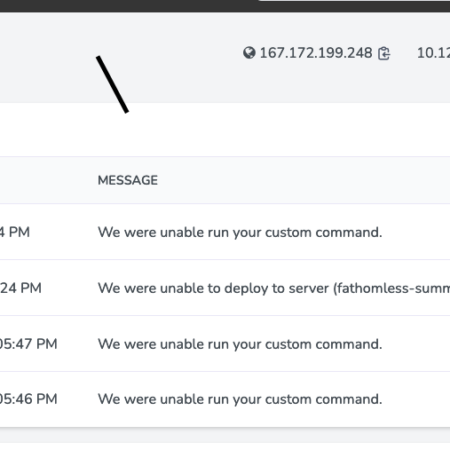Click the 05:47 PM timestamp cell

click(28, 344)
